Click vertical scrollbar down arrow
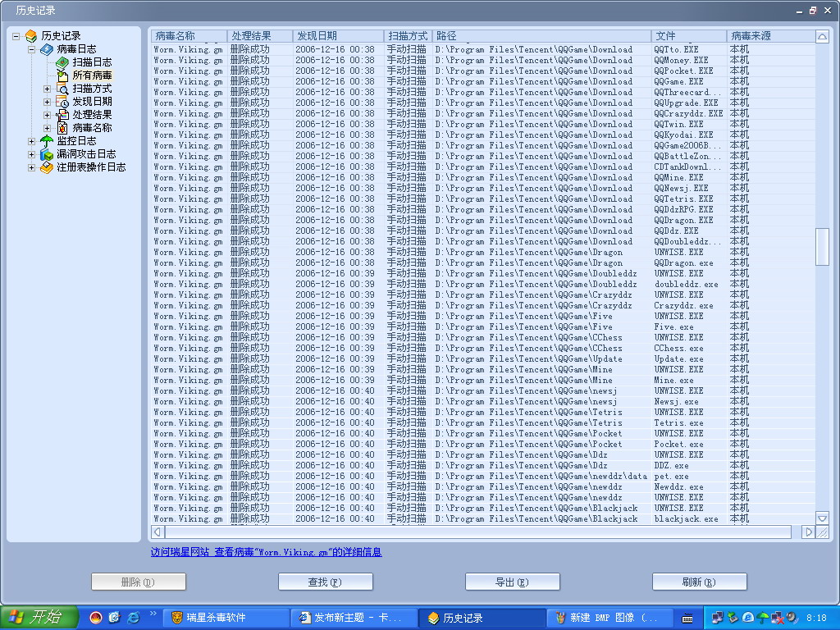 point(822,518)
